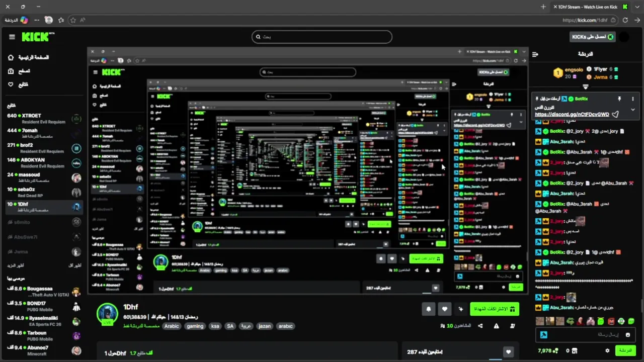The height and width of the screenshot is (362, 644).
Task: Click the sparkle icon button beside gift subscriptions
Action: coord(460,309)
